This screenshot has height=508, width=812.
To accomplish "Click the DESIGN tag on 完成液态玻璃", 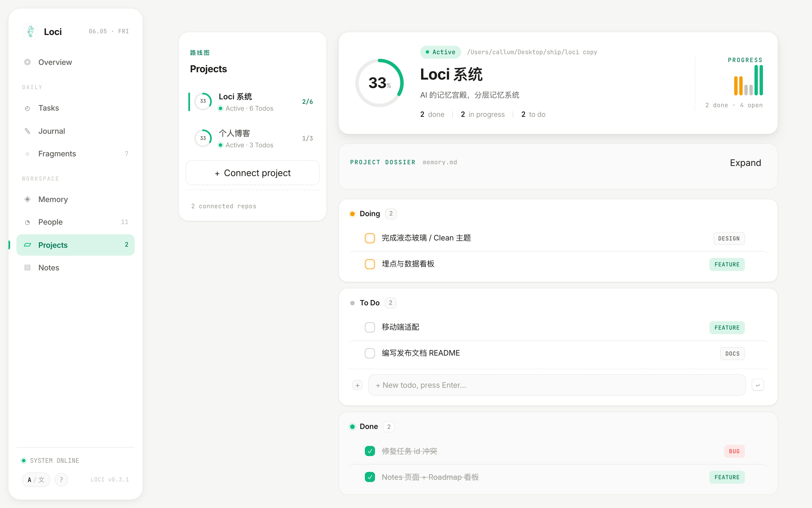I will 729,238.
